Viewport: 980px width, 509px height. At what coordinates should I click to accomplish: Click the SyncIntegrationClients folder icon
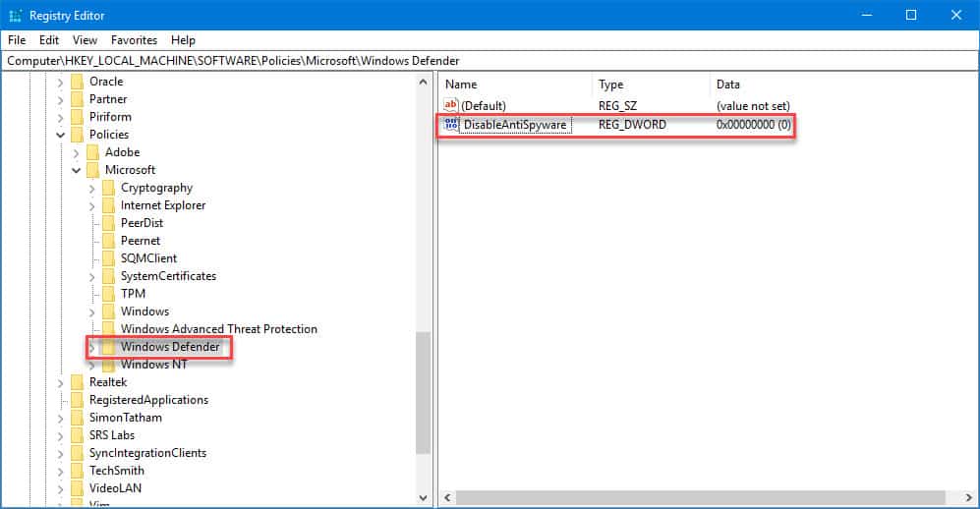click(78, 453)
